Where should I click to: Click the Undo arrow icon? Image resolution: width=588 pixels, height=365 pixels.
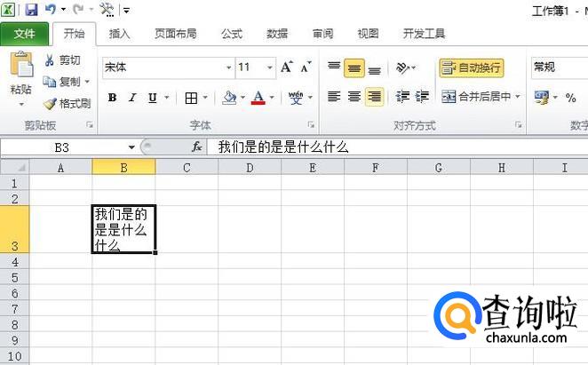(x=51, y=9)
